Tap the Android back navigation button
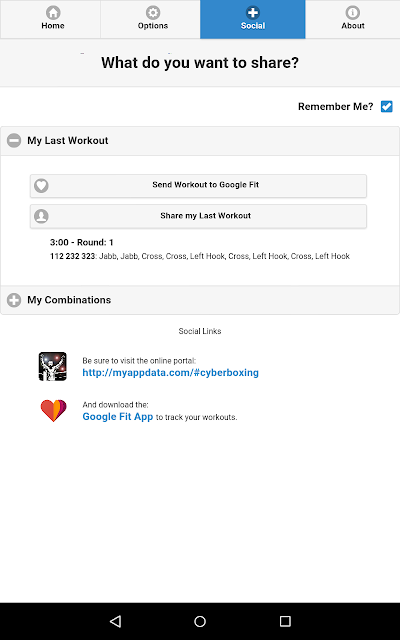The height and width of the screenshot is (640, 400). tap(116, 621)
